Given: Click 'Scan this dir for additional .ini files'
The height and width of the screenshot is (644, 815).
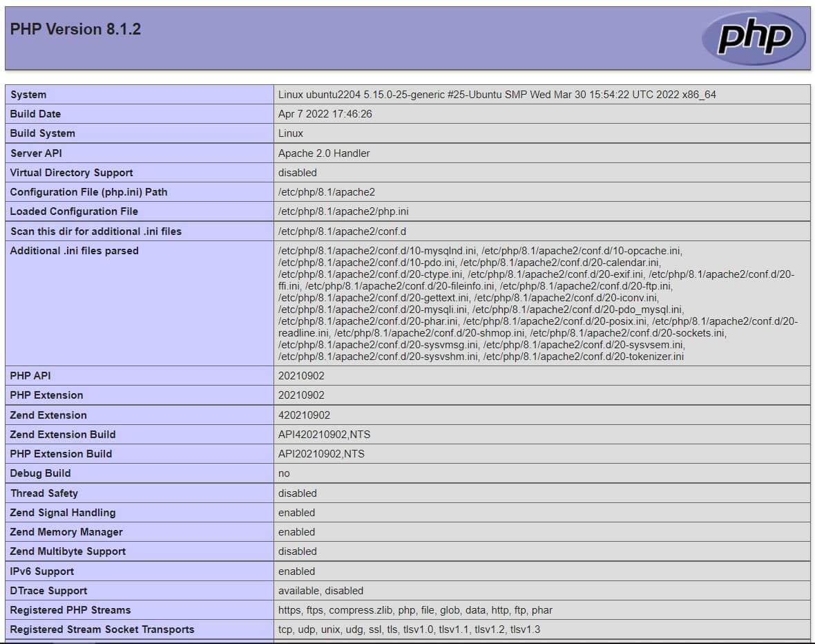Looking at the screenshot, I should coord(95,231).
